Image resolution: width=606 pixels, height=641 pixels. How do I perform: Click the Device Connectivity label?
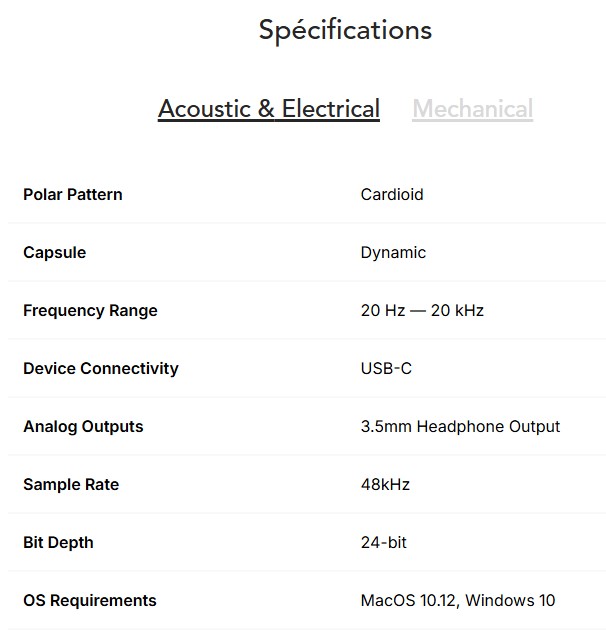101,369
